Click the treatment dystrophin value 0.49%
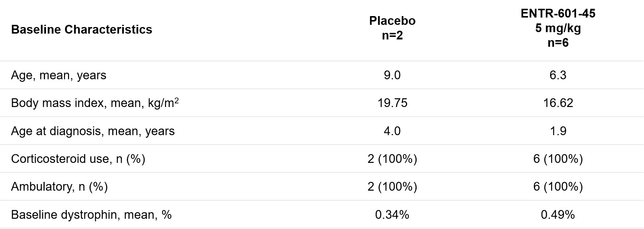 558,215
